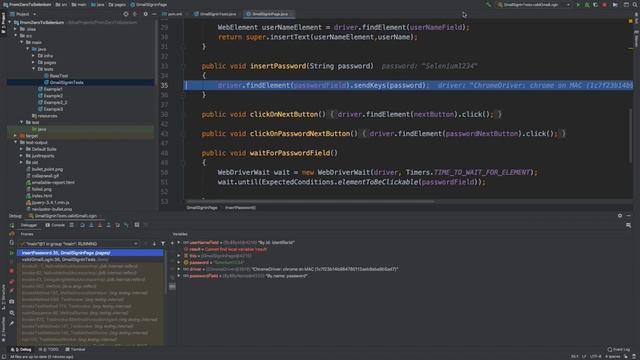Select Example1 class in project tree
Viewport: 640px width, 360px height.
[x=53, y=89]
